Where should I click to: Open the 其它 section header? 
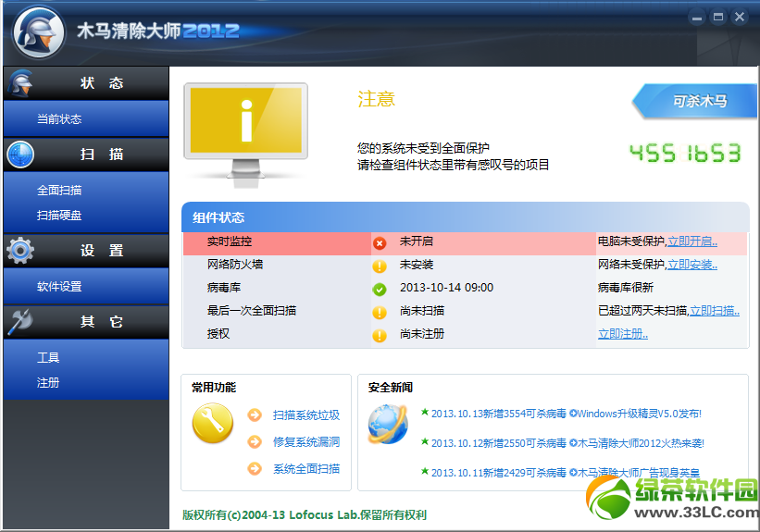pos(86,322)
